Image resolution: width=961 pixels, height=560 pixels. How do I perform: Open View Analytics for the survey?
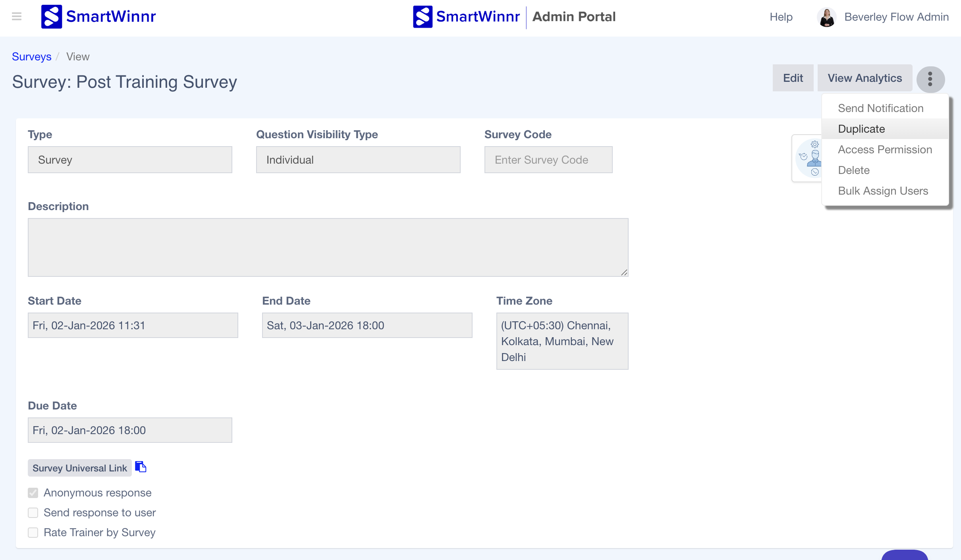click(x=865, y=78)
